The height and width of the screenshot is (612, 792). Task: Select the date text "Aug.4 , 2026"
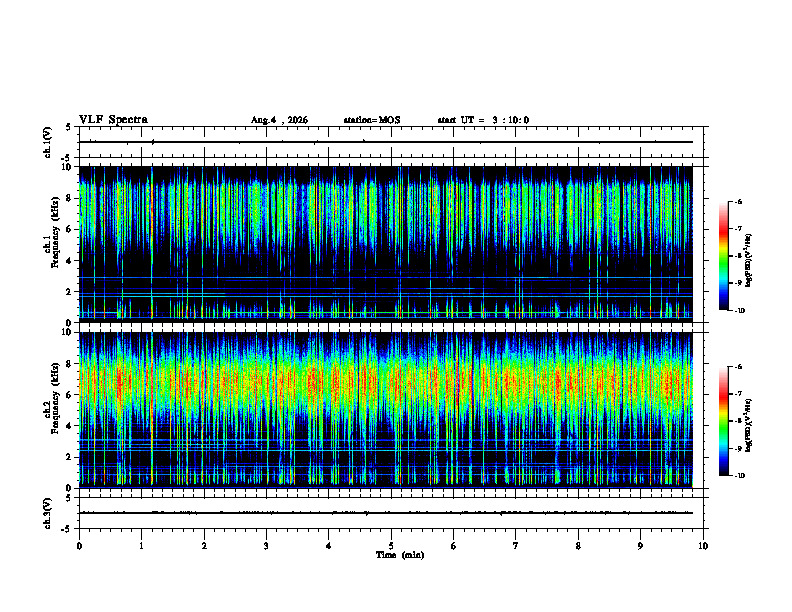[279, 120]
